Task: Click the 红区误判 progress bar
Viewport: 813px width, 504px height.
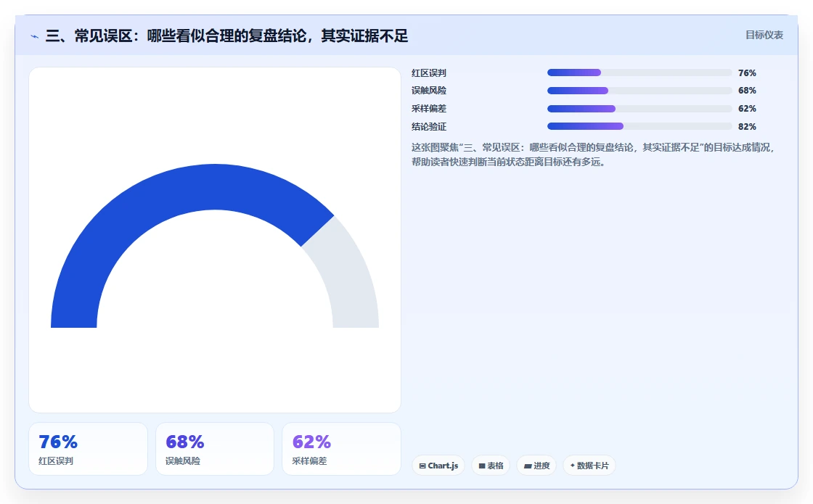Action: (640, 73)
